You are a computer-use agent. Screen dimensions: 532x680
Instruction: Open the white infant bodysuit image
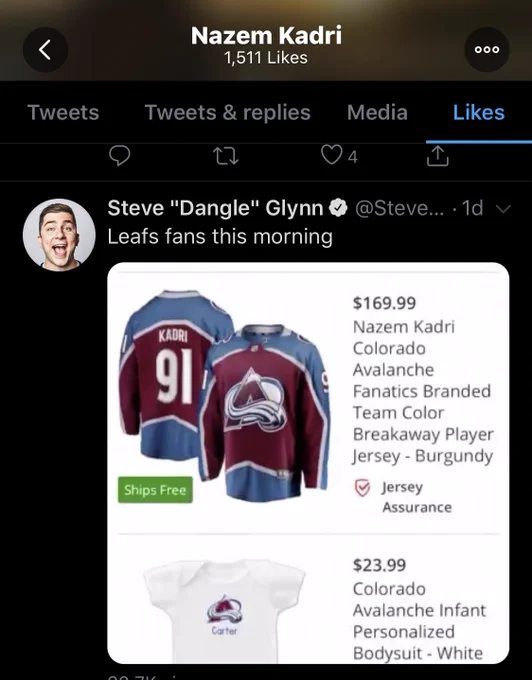224,607
